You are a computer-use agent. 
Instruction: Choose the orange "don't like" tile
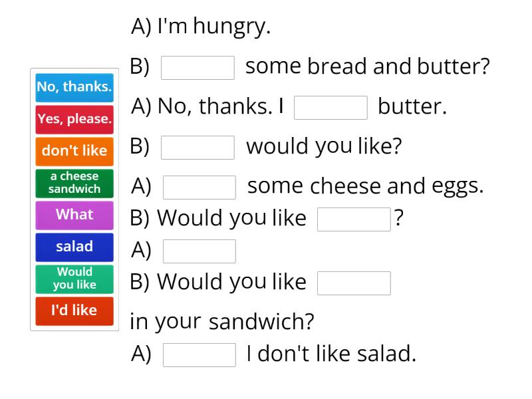(x=74, y=151)
